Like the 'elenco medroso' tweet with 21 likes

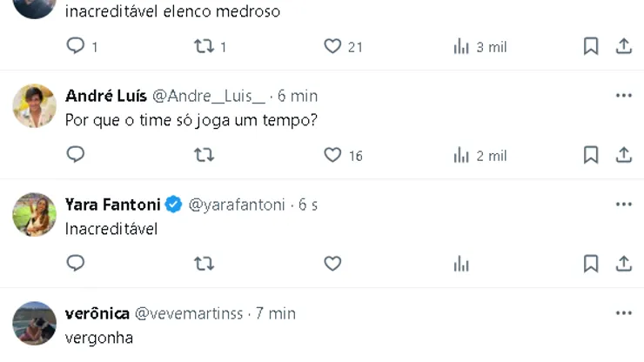[332, 46]
